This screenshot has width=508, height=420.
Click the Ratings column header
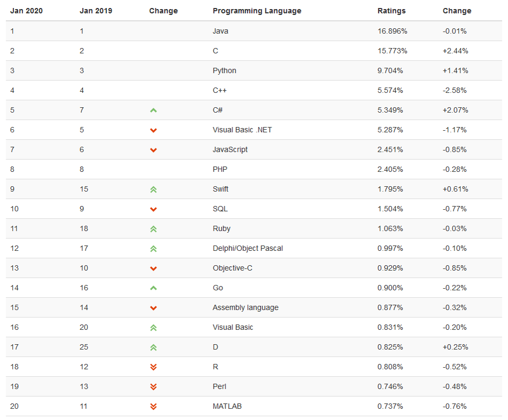coord(392,11)
